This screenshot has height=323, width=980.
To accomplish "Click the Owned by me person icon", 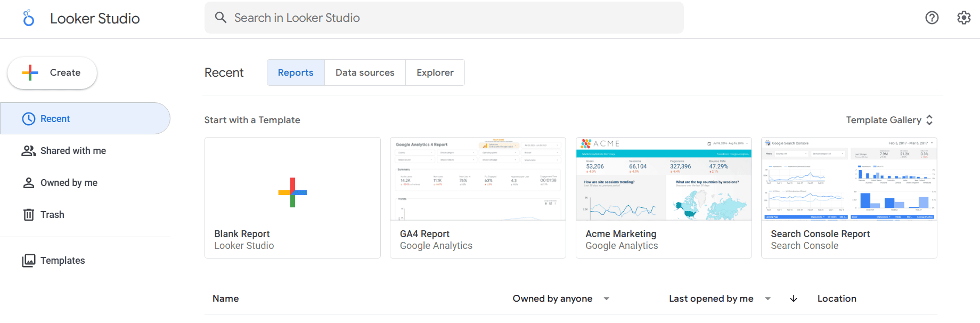I will click(29, 183).
